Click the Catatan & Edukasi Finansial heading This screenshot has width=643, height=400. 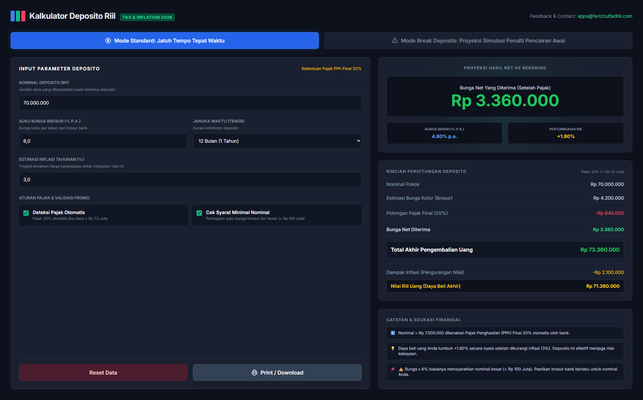pyautogui.click(x=424, y=320)
